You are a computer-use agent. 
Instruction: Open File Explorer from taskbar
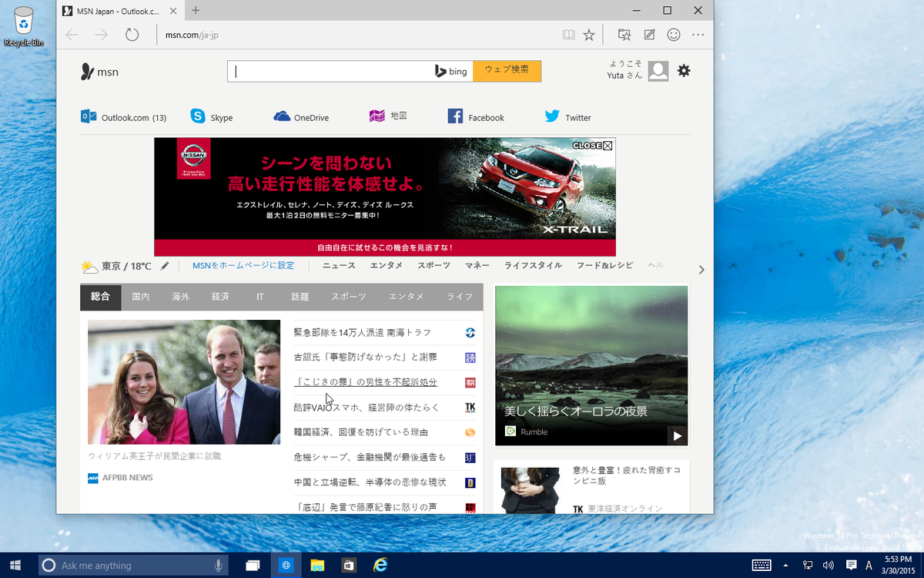click(x=317, y=566)
